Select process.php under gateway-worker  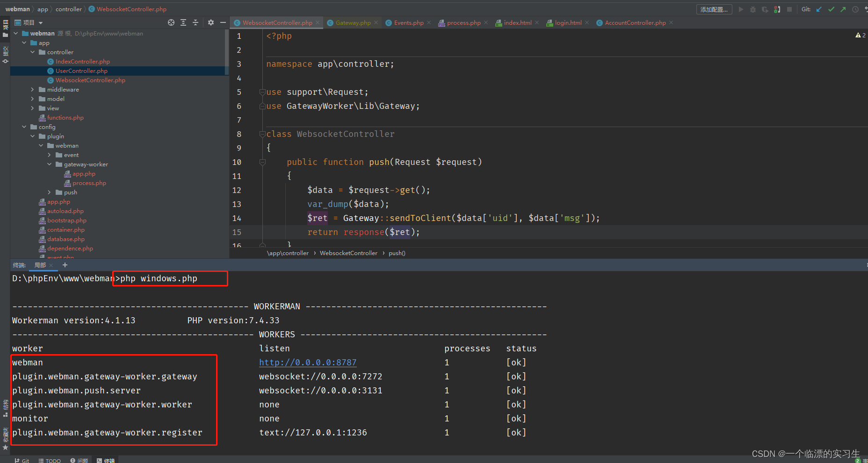pos(89,183)
